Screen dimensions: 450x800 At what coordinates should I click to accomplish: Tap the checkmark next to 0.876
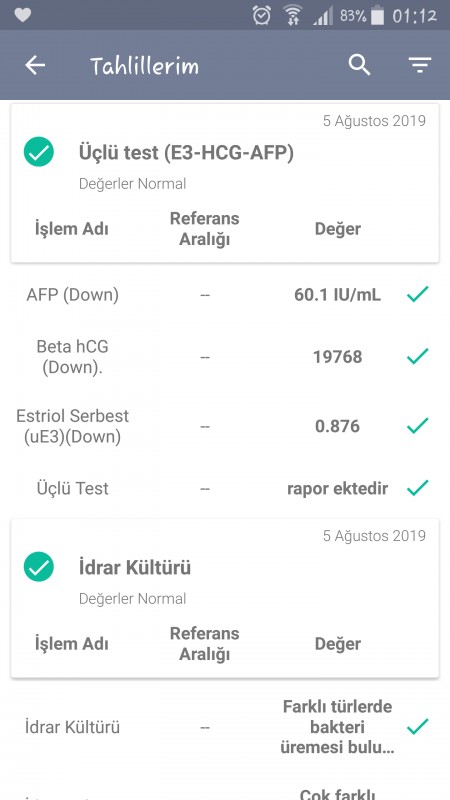(417, 426)
